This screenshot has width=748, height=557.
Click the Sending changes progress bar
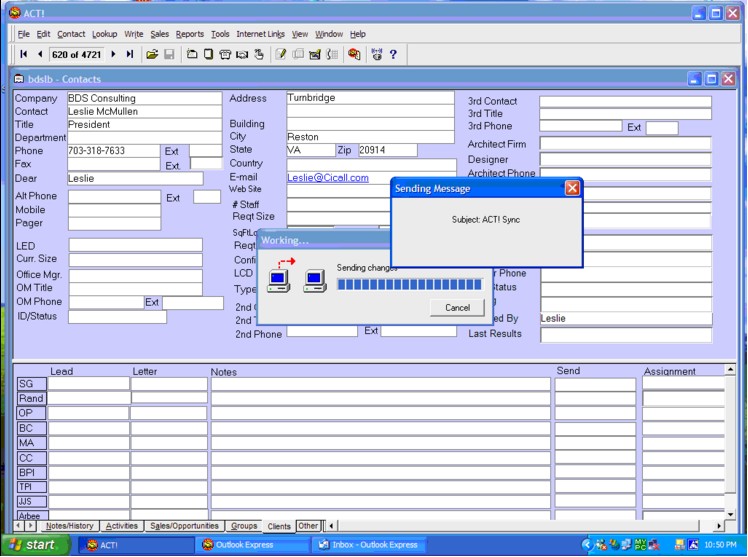point(410,284)
